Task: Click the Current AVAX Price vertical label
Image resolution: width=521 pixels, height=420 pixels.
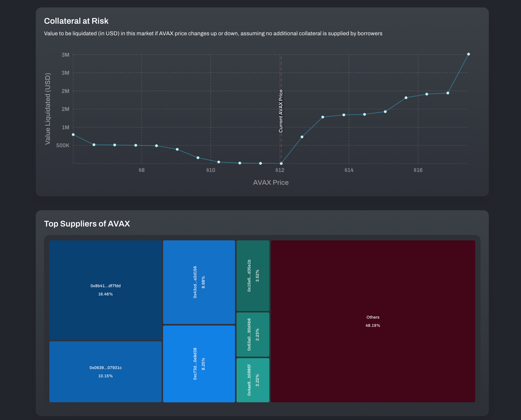Action: [x=281, y=111]
